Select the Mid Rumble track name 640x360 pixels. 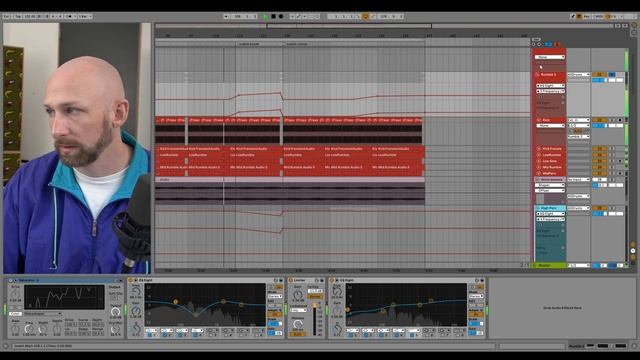pyautogui.click(x=551, y=167)
